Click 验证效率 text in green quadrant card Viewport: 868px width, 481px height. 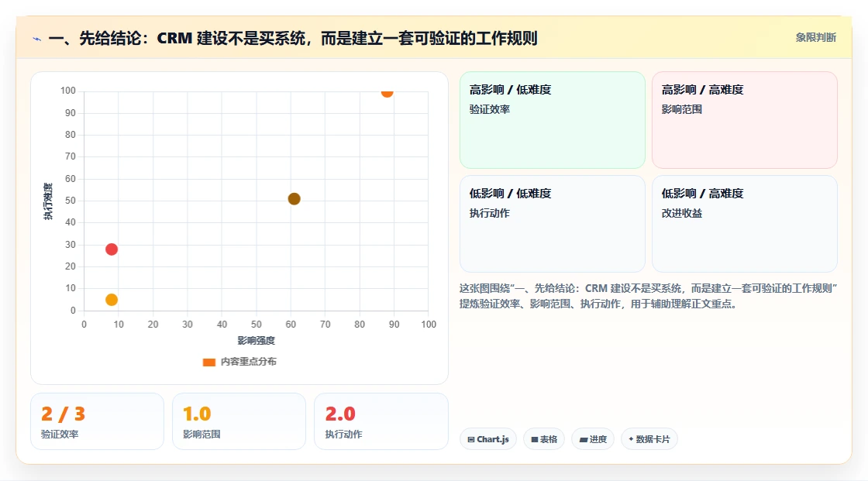tap(489, 109)
